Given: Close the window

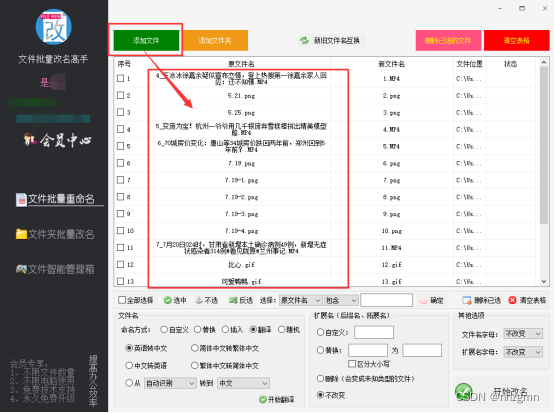Looking at the screenshot, I should point(545,8).
